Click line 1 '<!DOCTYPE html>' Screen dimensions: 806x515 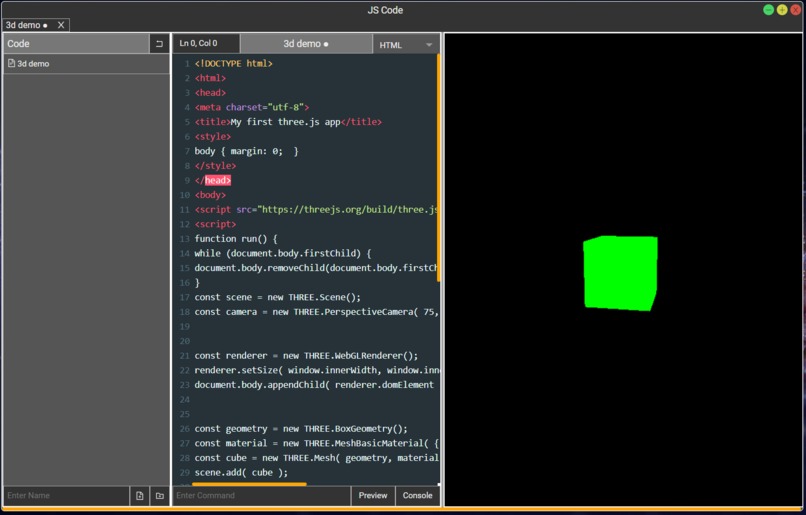pos(233,64)
